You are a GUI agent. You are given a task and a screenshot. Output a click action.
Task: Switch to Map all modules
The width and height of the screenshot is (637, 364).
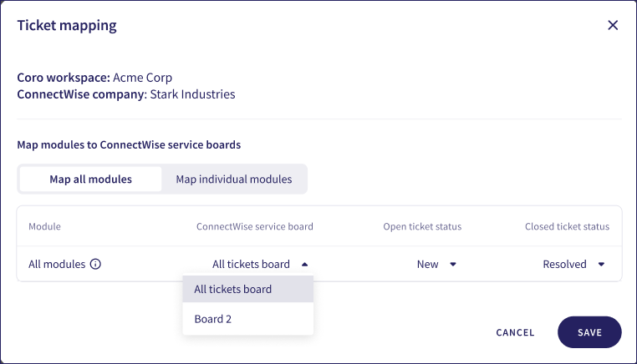pos(90,179)
